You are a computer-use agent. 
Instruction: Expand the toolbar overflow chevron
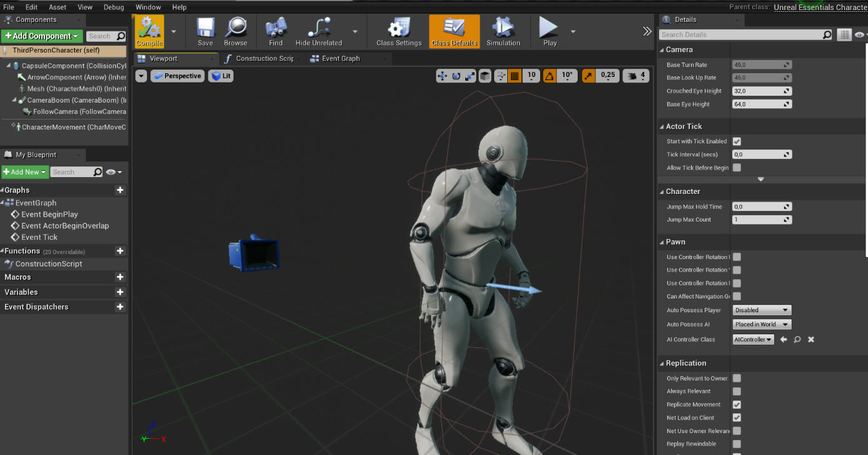pyautogui.click(x=647, y=31)
